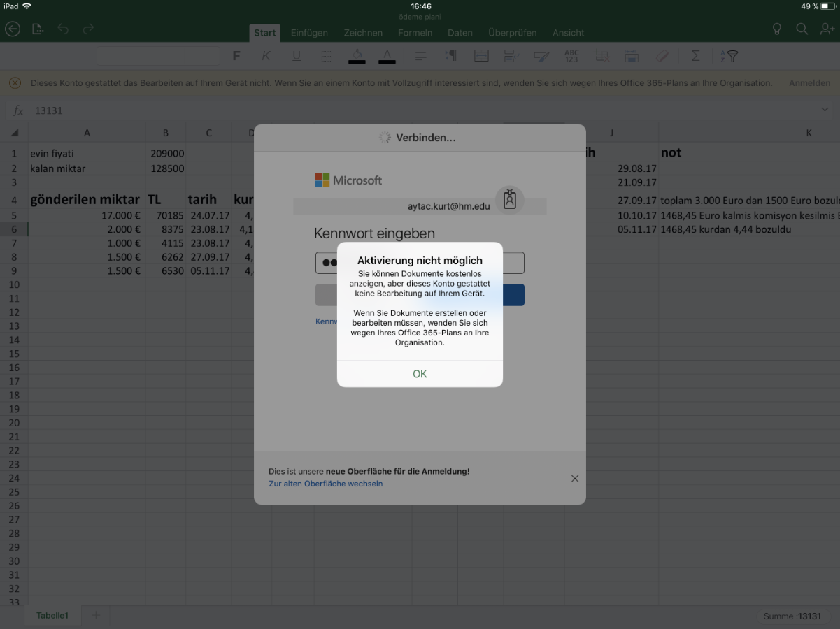
Task: Select the Tabelle1 sheet tab
Action: pos(52,616)
